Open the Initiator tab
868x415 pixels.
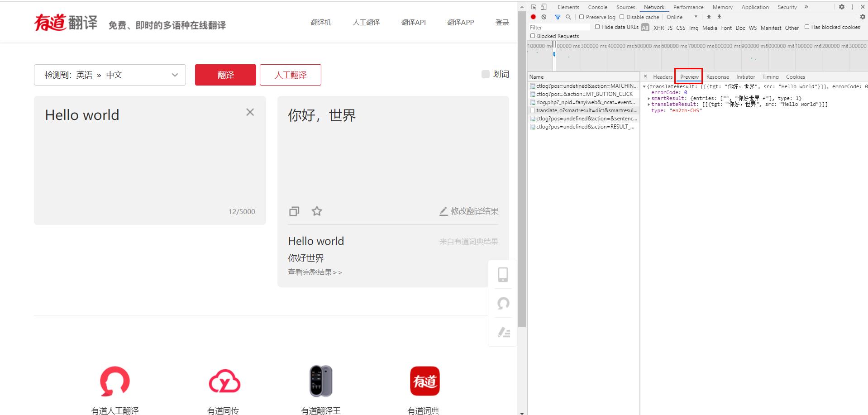(746, 76)
